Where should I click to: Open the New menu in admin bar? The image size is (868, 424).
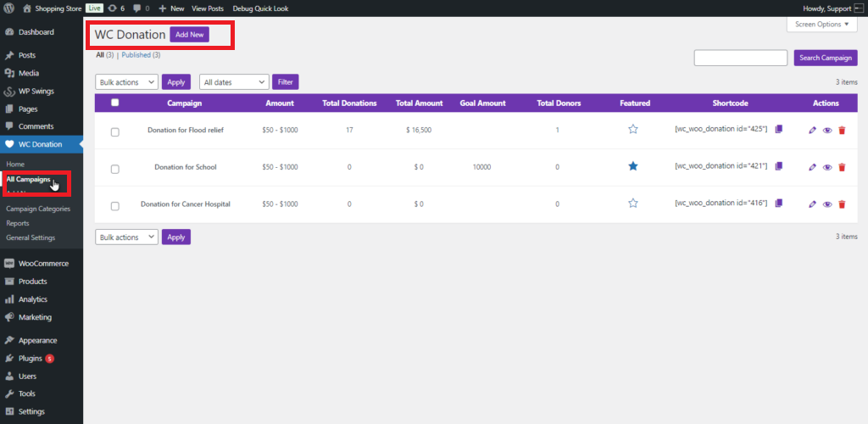tap(171, 8)
